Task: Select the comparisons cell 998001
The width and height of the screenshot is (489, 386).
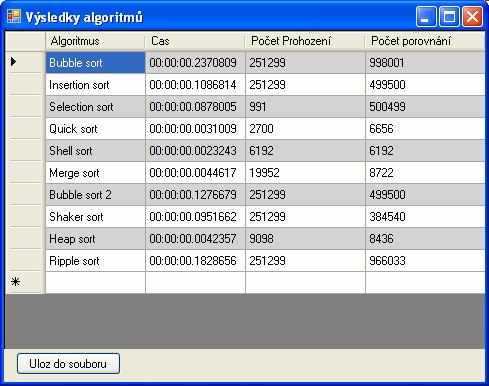Action: coord(425,62)
